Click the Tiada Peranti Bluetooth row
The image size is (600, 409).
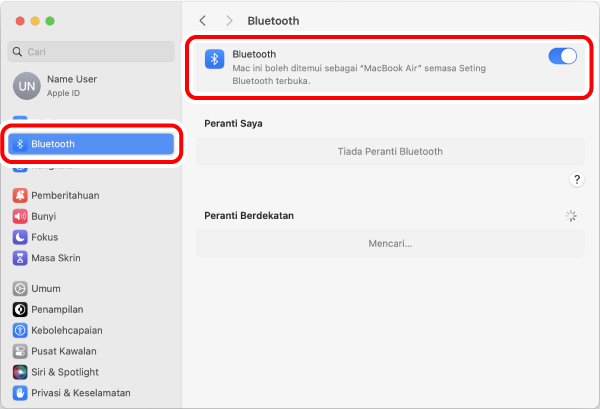[390, 152]
